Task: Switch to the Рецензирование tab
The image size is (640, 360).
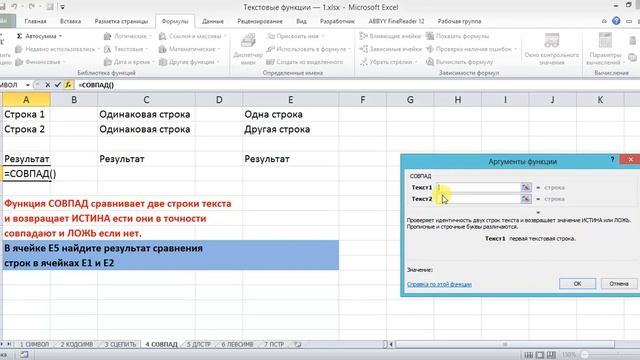Action: coord(260,21)
